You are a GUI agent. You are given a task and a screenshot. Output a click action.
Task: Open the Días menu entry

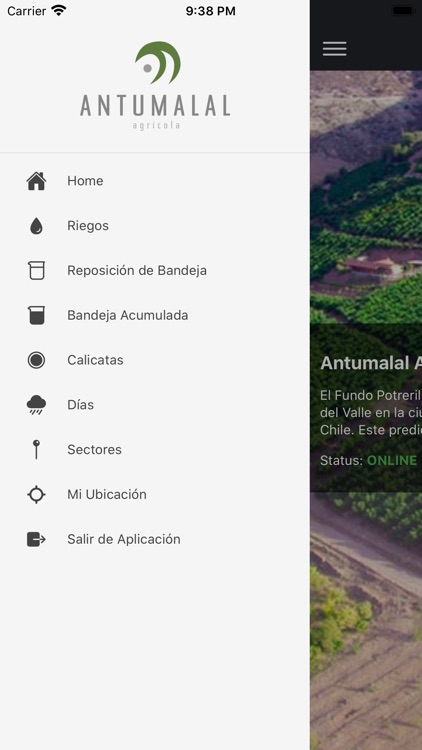click(x=155, y=405)
